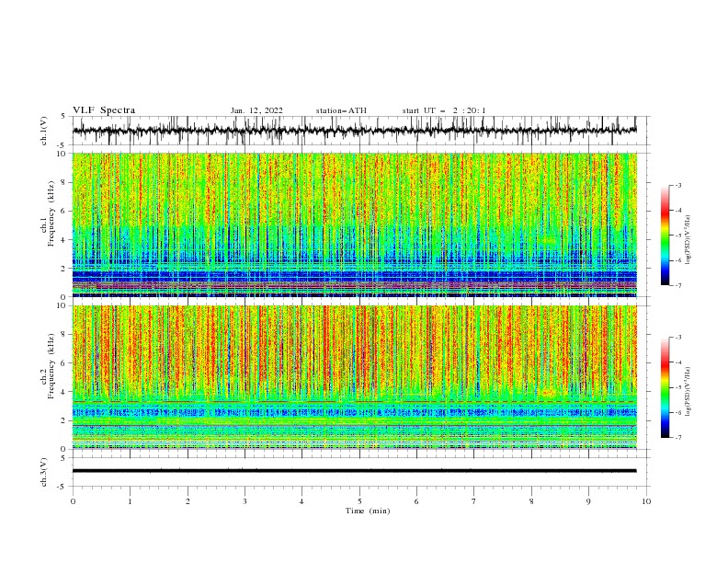The height and width of the screenshot is (563, 728).
Task: Click the 'VLF Spectra' title text
Action: (104, 110)
